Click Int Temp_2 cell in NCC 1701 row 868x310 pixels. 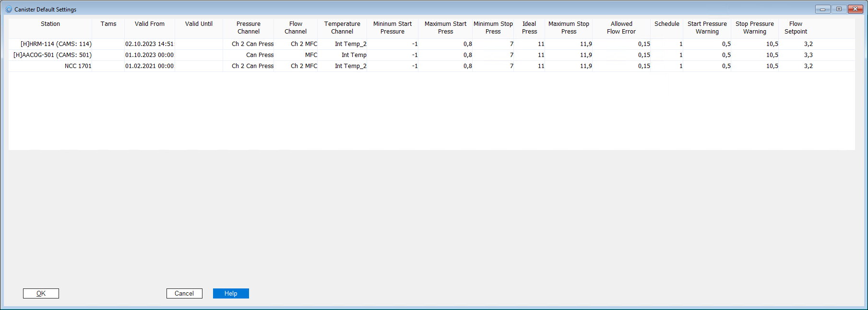click(x=350, y=66)
